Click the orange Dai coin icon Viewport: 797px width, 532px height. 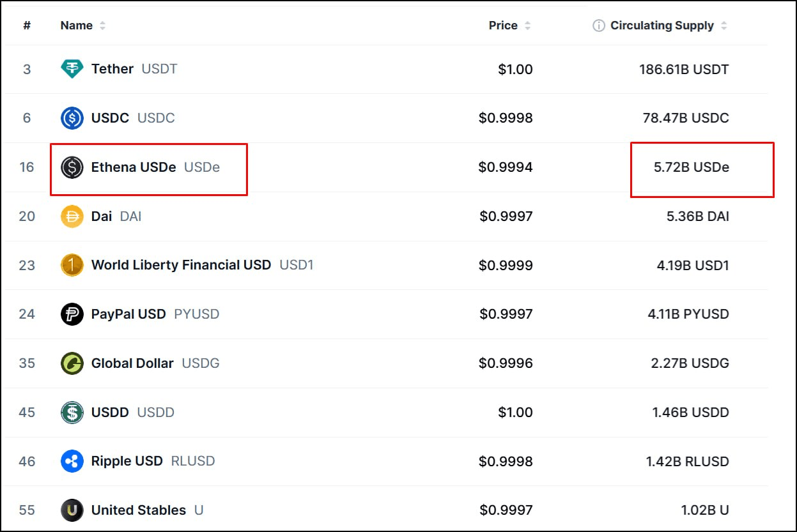pyautogui.click(x=72, y=217)
